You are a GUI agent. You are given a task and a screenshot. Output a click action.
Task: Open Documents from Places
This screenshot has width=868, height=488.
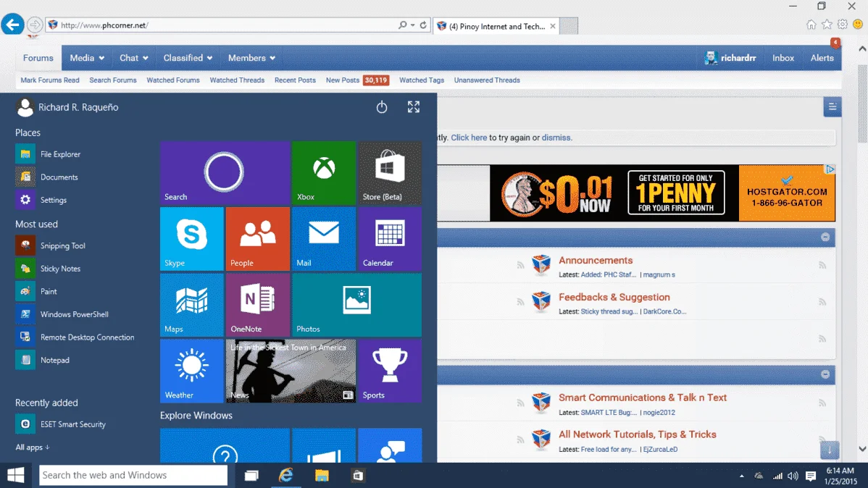[48, 177]
